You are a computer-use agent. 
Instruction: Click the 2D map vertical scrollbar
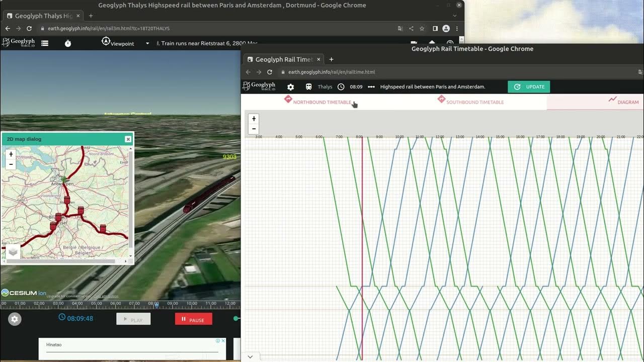coord(131,201)
